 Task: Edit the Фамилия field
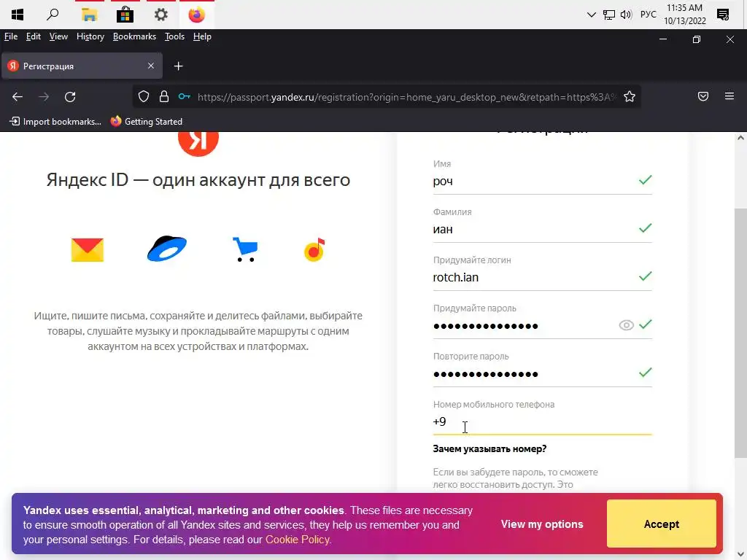(x=542, y=230)
